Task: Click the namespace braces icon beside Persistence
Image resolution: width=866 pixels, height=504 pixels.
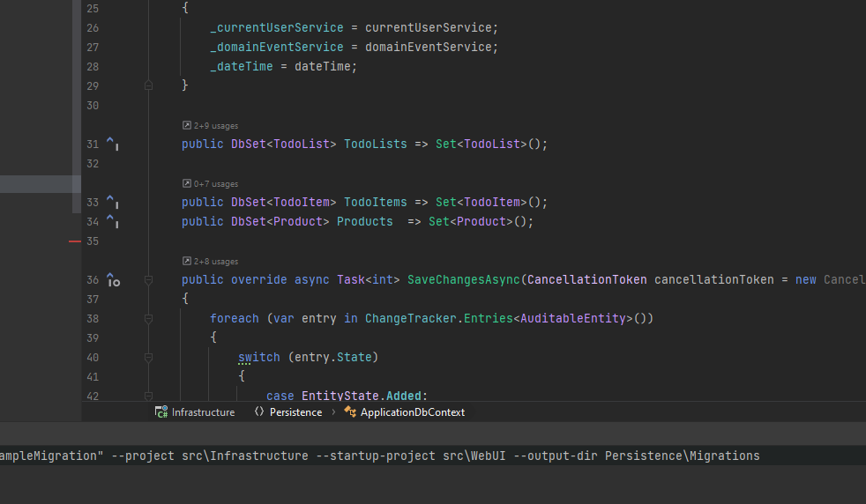Action: pos(259,411)
